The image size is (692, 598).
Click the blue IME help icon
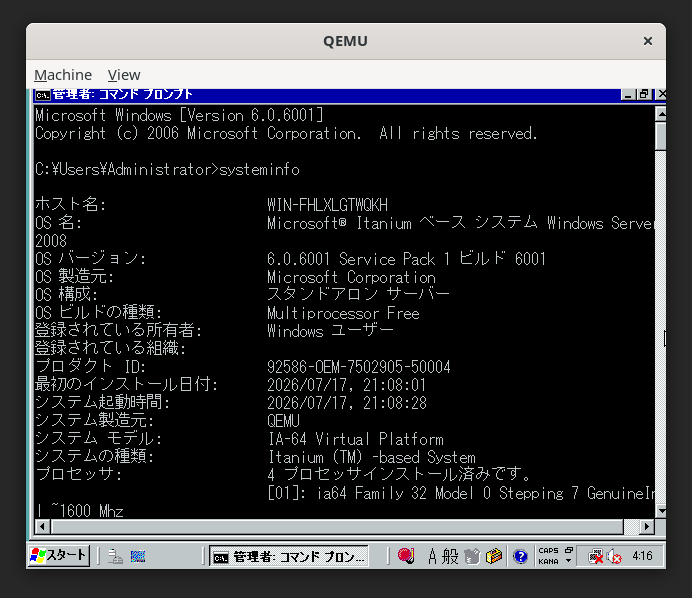click(520, 556)
